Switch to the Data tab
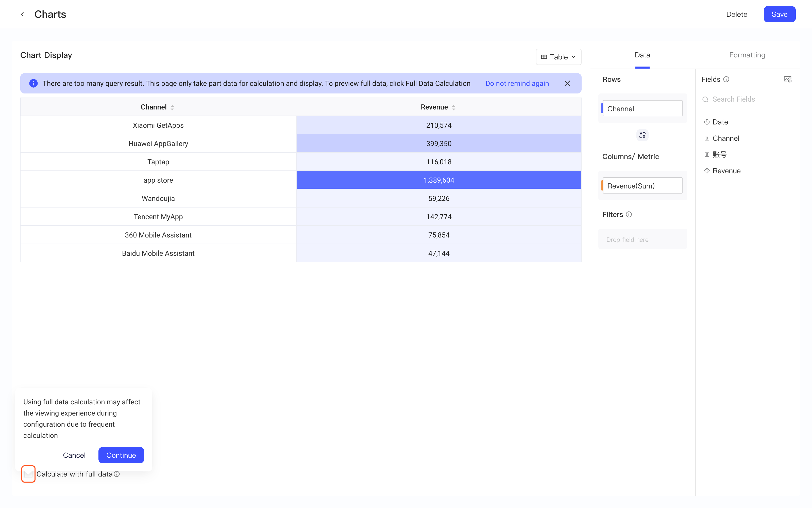Screen dimensions: 812x508 tap(642, 55)
